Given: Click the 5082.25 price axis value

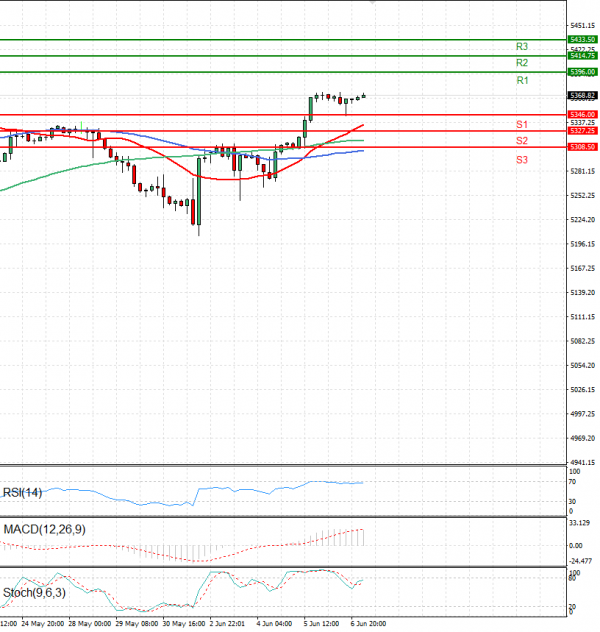Looking at the screenshot, I should [583, 341].
